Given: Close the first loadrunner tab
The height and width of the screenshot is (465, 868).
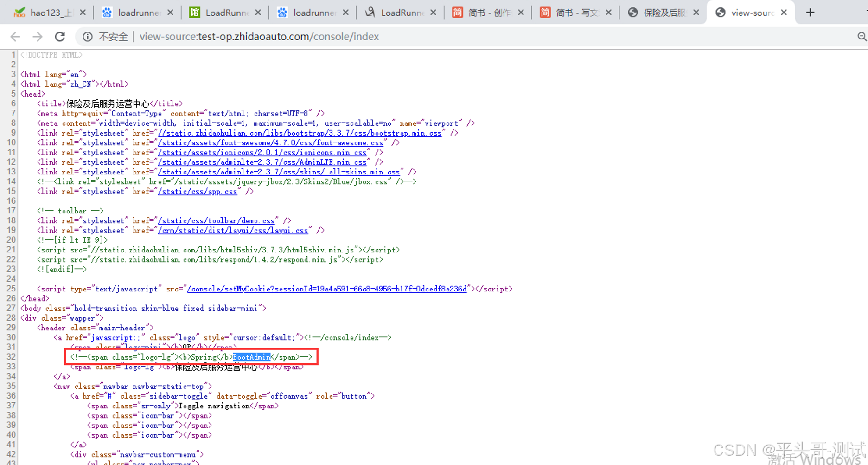Looking at the screenshot, I should (170, 13).
